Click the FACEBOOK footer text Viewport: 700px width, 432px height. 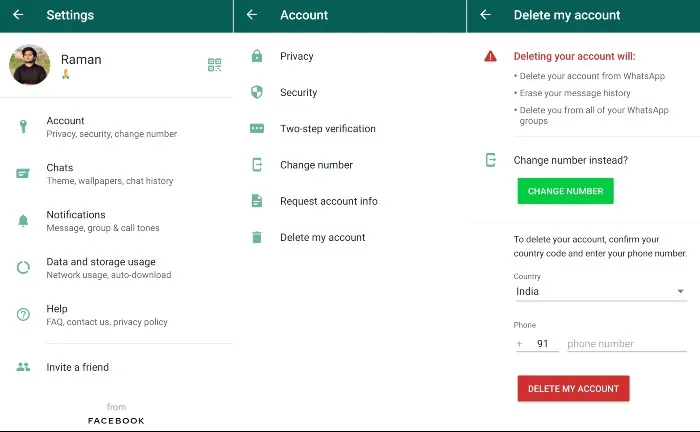tap(116, 420)
